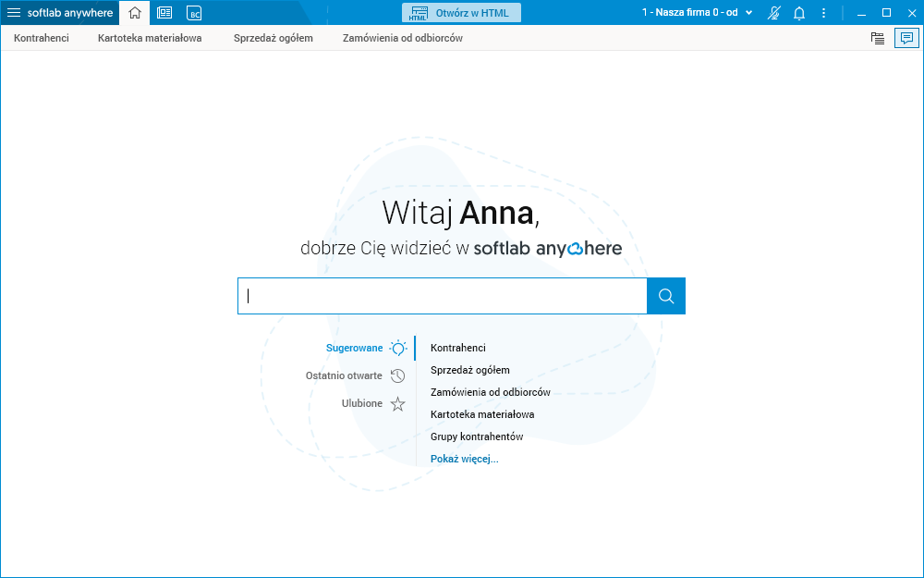The image size is (924, 578).
Task: Focus the main search input field
Action: click(x=443, y=296)
